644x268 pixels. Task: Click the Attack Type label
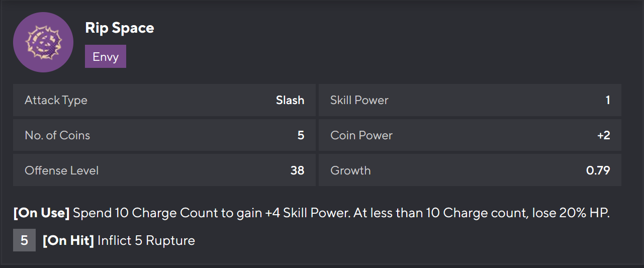[56, 100]
